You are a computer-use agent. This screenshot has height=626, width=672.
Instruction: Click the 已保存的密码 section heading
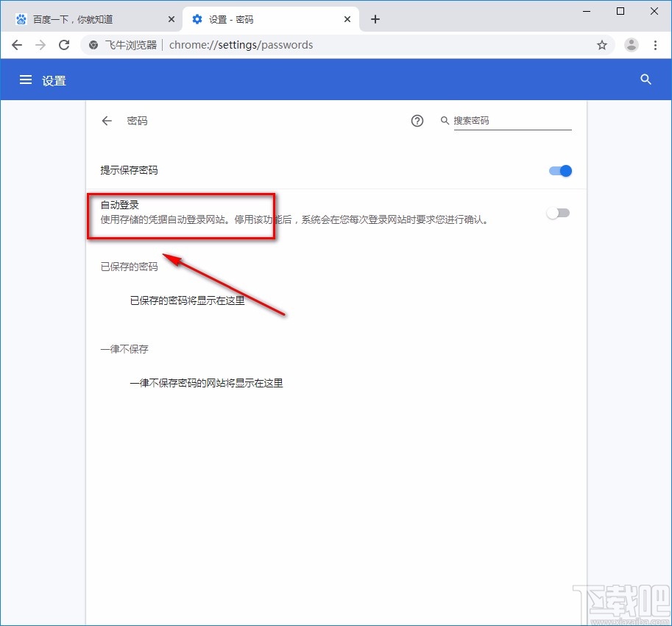[x=129, y=267]
